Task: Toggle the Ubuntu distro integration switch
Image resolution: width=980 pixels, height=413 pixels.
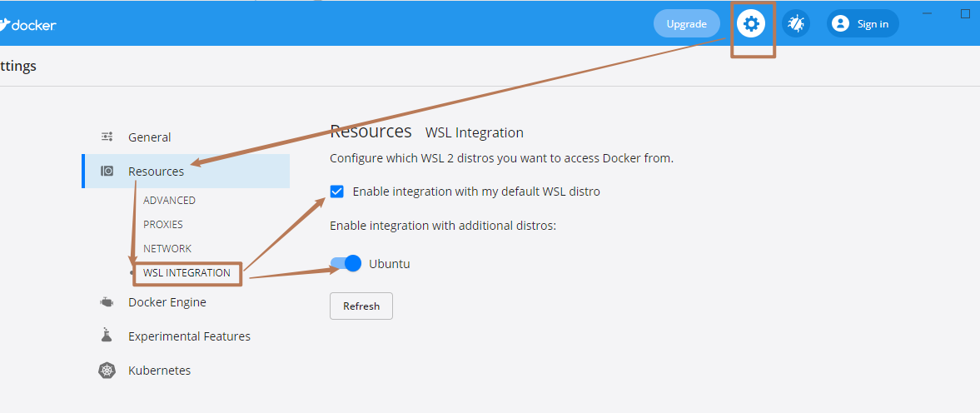Action: 346,263
